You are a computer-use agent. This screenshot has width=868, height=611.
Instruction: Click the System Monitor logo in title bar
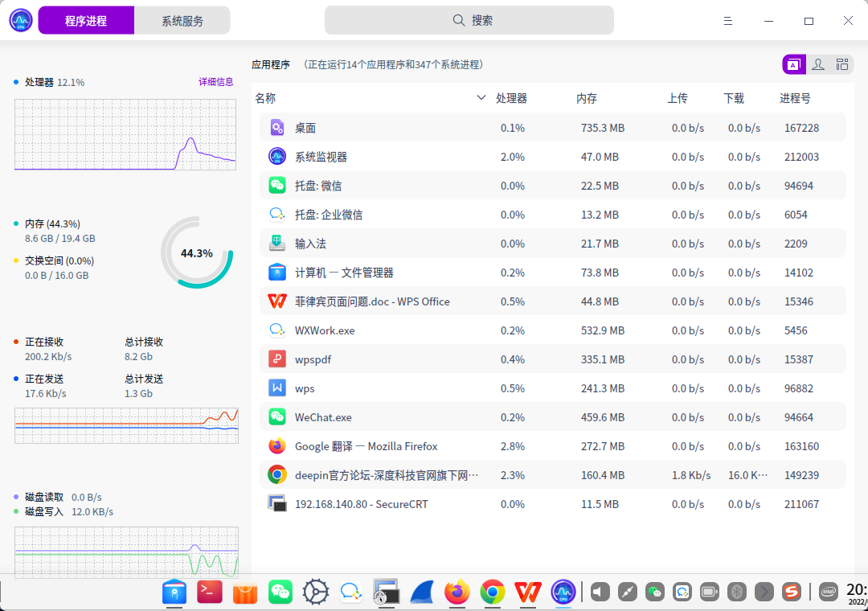pyautogui.click(x=21, y=20)
